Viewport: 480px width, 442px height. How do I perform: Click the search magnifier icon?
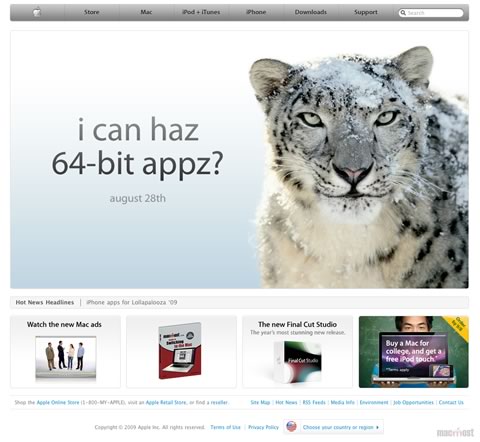pyautogui.click(x=403, y=13)
